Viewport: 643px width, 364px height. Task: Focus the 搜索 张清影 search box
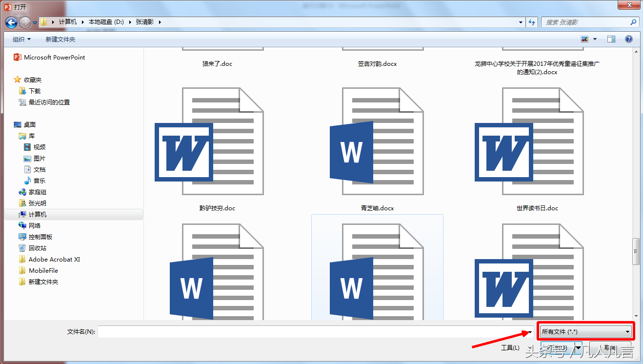point(589,22)
